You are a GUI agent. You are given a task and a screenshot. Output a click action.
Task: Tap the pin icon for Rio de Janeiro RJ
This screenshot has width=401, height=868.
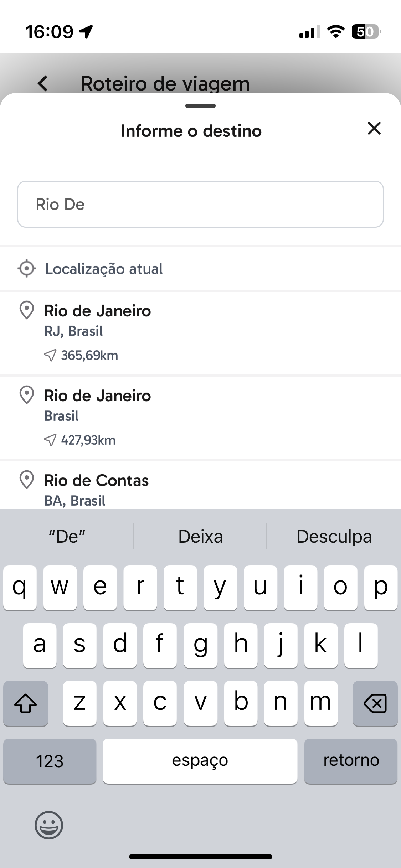[x=26, y=310]
